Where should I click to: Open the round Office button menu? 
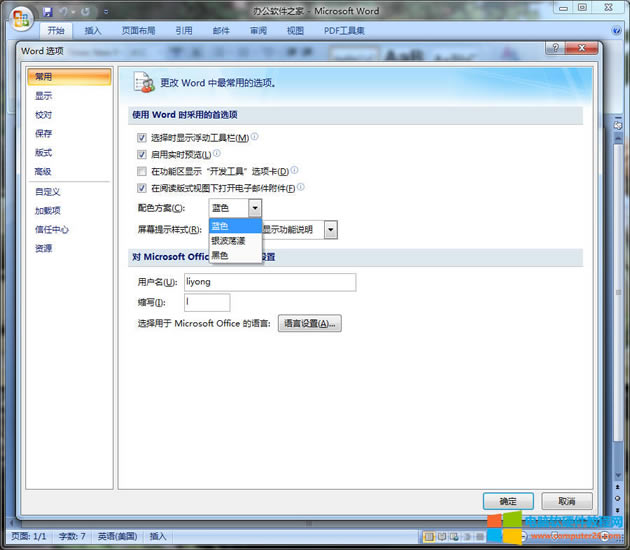pyautogui.click(x=21, y=19)
